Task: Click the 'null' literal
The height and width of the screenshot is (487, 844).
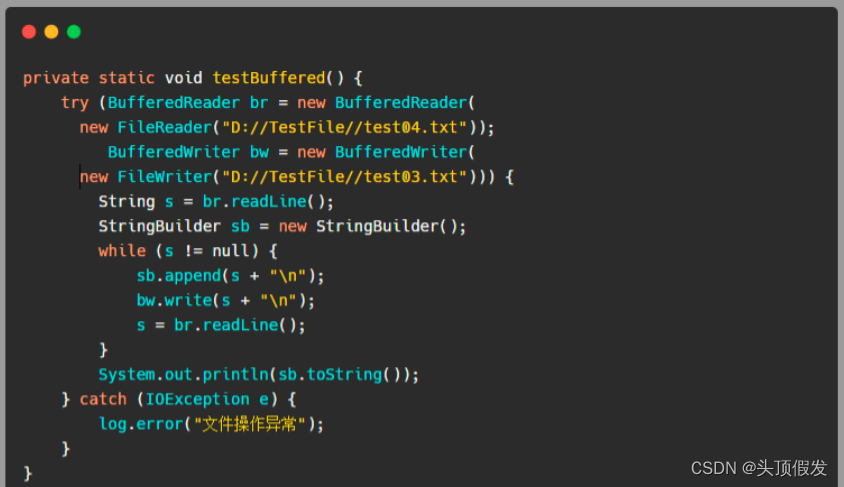Action: tap(231, 251)
